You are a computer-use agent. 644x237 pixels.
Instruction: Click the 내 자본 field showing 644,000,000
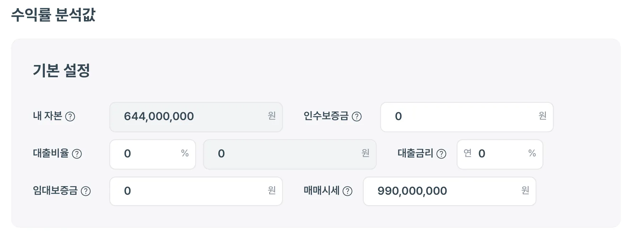pos(192,117)
